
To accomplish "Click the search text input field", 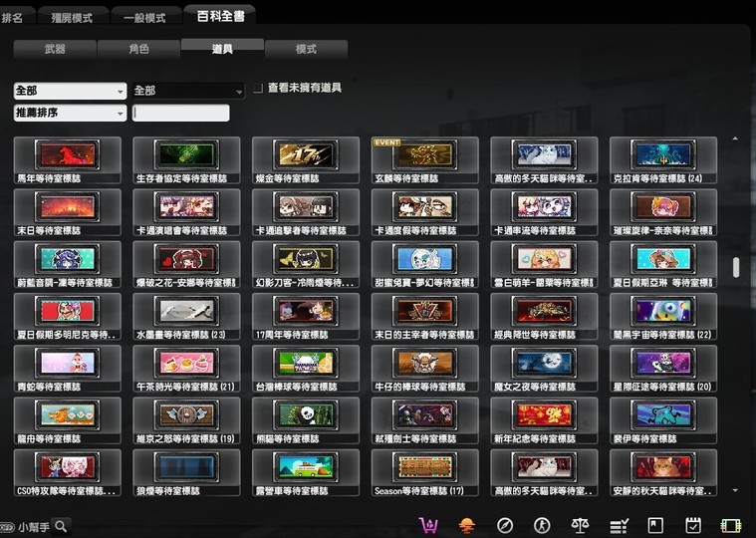I will (x=180, y=113).
